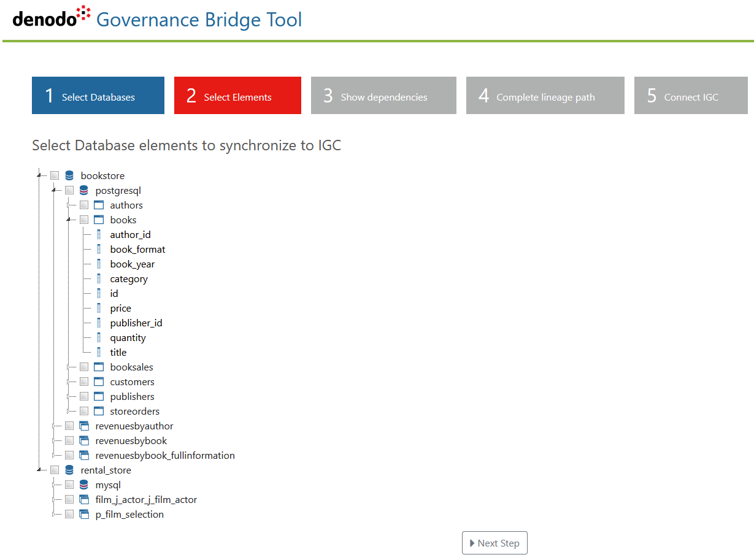Check the bookstore database checkbox

coord(55,176)
